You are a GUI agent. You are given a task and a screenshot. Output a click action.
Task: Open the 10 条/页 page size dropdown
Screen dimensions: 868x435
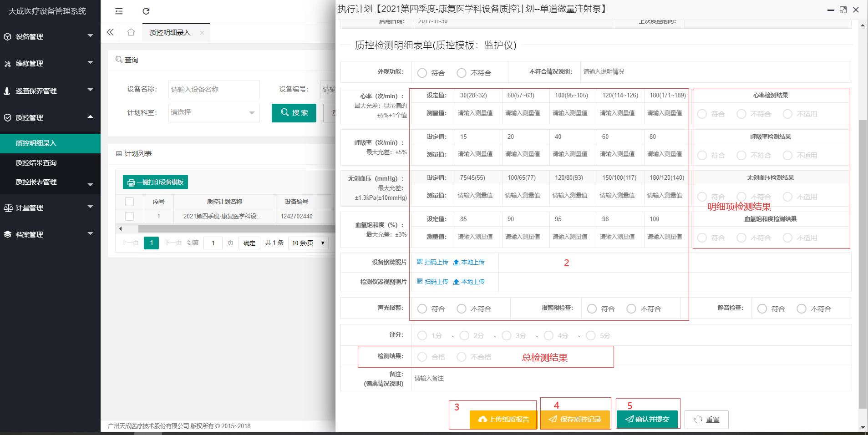click(x=308, y=243)
